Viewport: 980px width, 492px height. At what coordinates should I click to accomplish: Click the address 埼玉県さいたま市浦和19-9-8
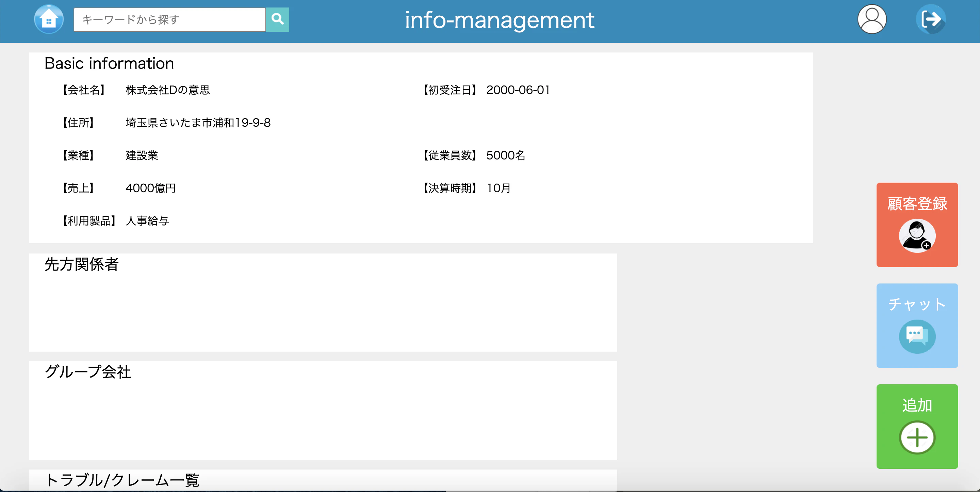(x=198, y=123)
